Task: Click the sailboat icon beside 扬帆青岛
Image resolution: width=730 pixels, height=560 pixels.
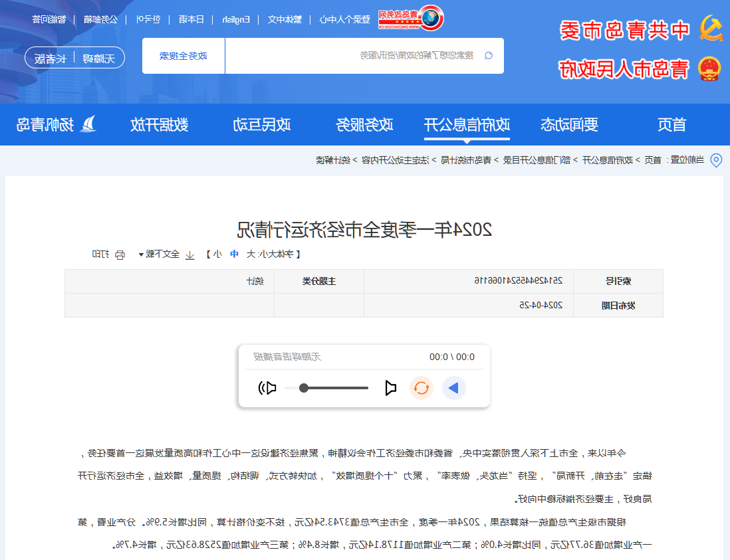Action: tap(88, 124)
